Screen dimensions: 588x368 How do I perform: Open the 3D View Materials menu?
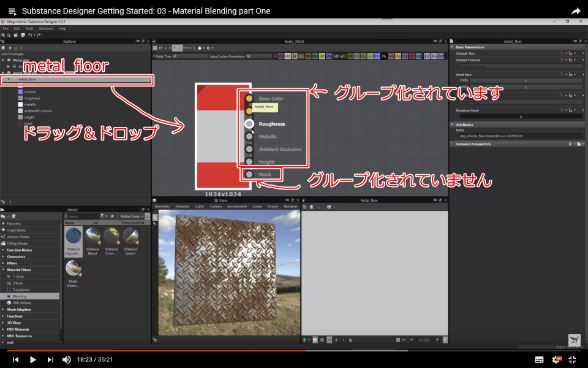pyautogui.click(x=183, y=207)
